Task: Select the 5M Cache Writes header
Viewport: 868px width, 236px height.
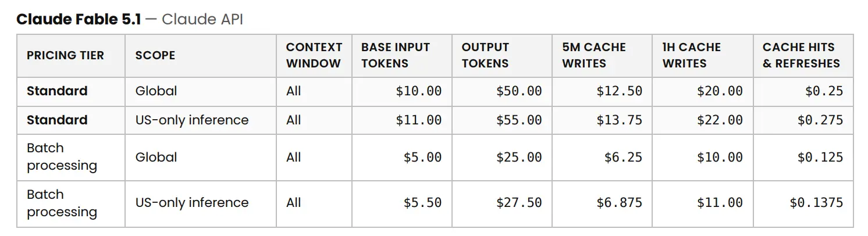Action: point(594,55)
